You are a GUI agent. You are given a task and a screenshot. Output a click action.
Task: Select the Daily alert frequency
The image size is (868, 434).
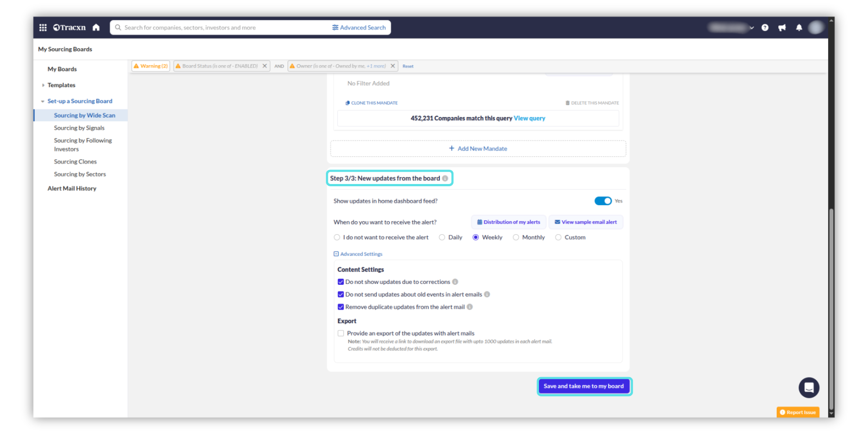pos(442,237)
